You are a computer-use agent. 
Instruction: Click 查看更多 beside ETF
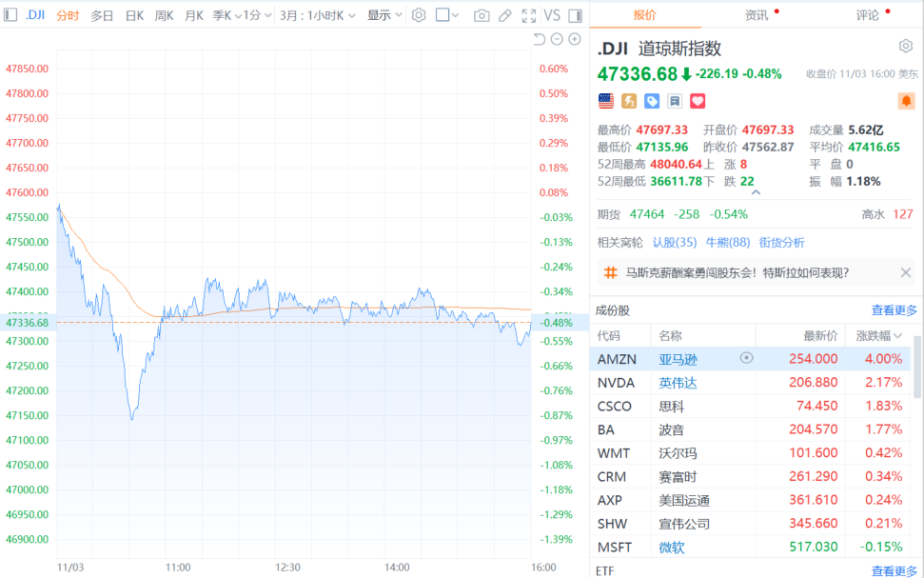(894, 570)
